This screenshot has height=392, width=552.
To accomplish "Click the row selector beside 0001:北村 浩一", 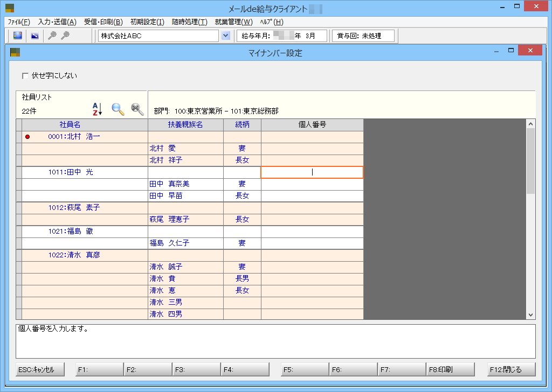I will tap(19, 137).
